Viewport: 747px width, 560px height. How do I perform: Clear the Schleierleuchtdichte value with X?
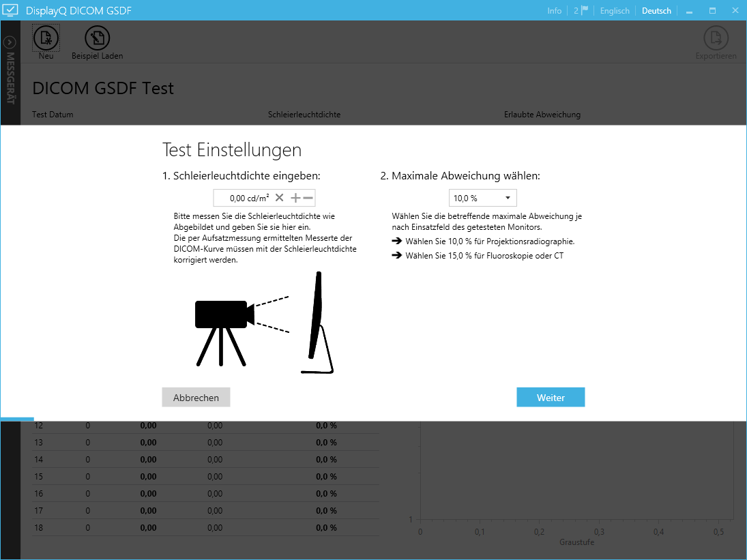coord(279,198)
